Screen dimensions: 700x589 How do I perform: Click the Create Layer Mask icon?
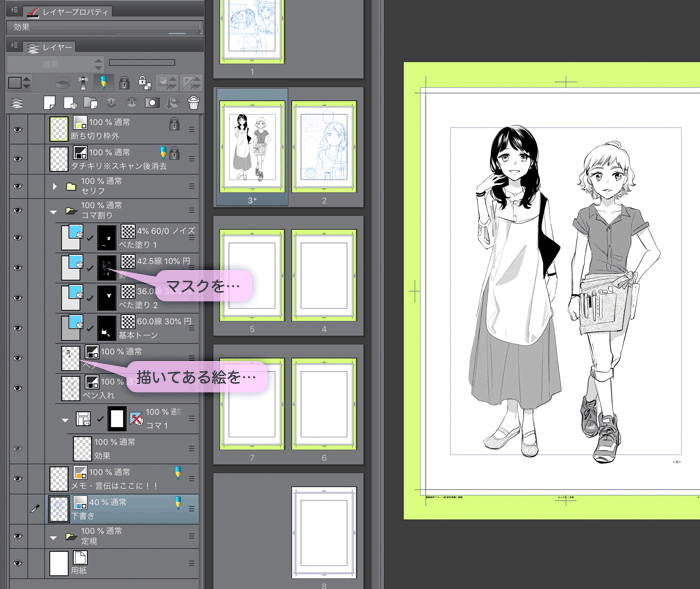click(152, 103)
